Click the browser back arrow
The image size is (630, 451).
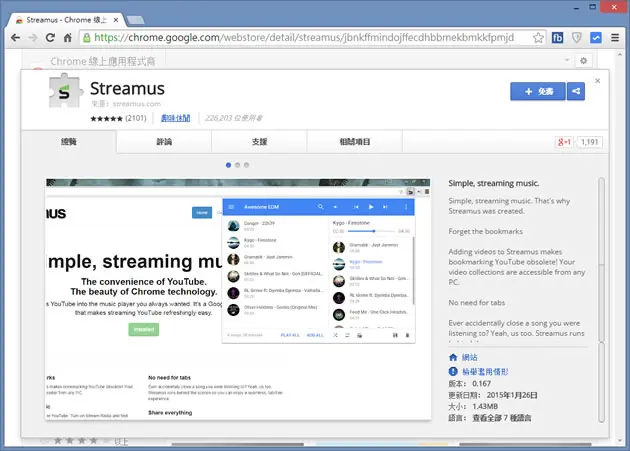15,38
